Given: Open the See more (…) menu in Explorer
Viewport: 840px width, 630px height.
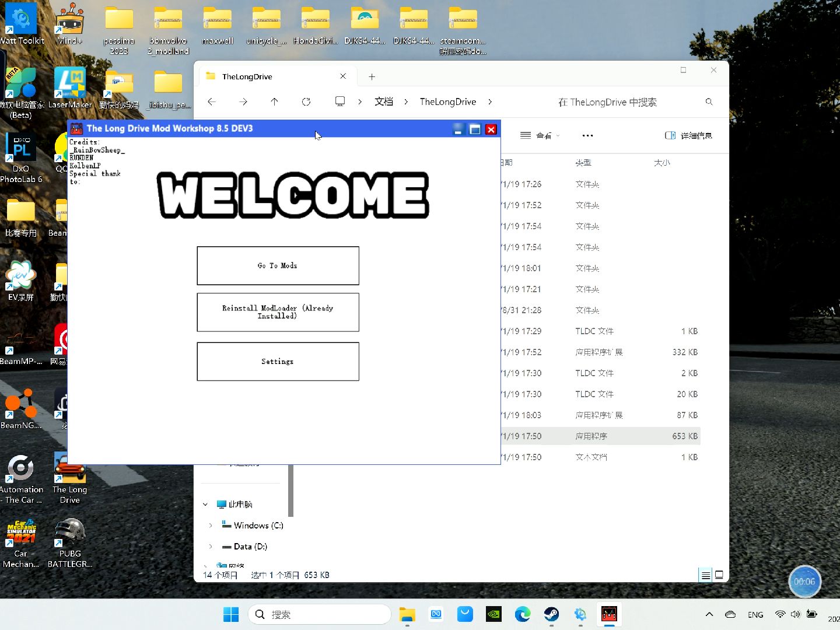Looking at the screenshot, I should point(587,135).
